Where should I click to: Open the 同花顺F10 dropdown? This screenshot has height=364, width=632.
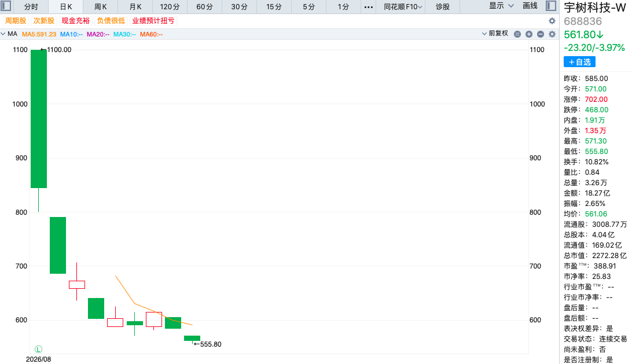tap(402, 7)
